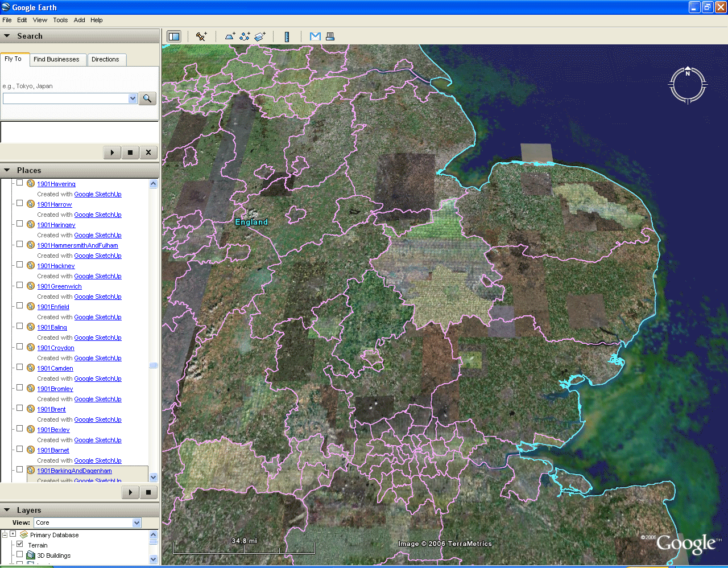Clear search results with X button
728x568 pixels.
148,153
